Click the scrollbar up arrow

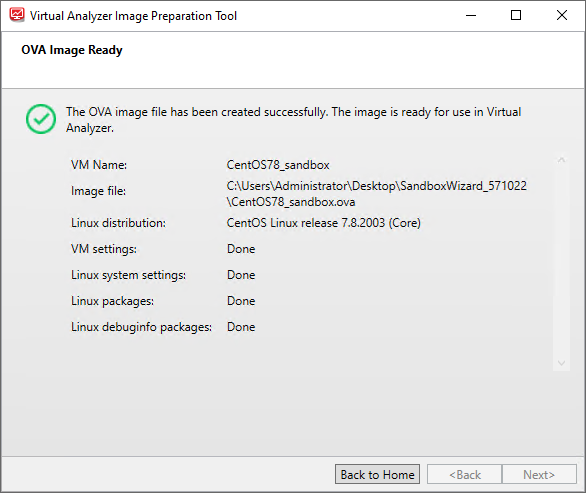coord(561,160)
